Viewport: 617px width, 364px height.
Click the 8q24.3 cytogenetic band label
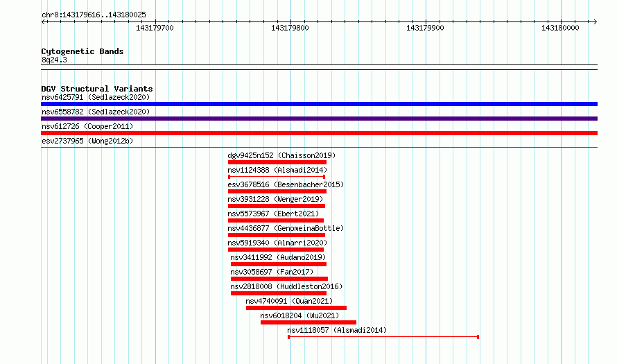[x=54, y=60]
